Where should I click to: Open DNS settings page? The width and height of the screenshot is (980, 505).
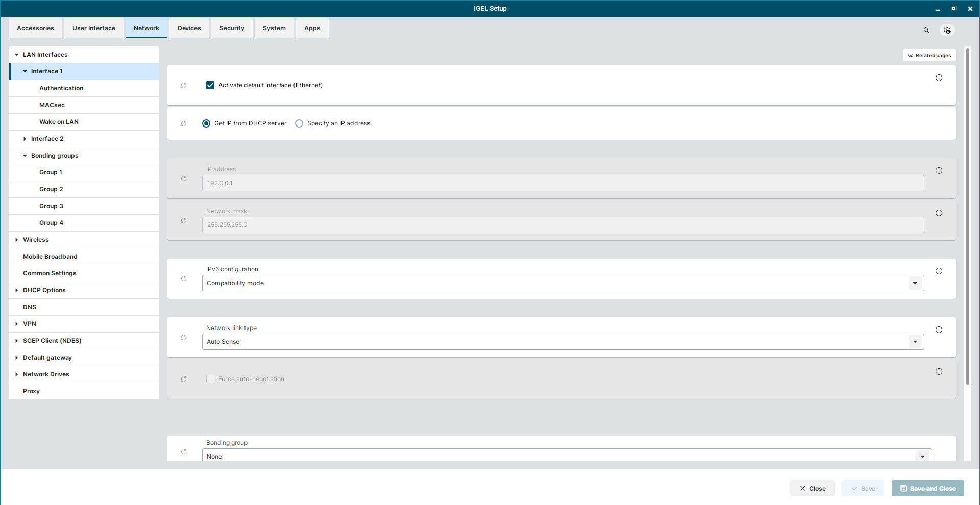(x=84, y=307)
